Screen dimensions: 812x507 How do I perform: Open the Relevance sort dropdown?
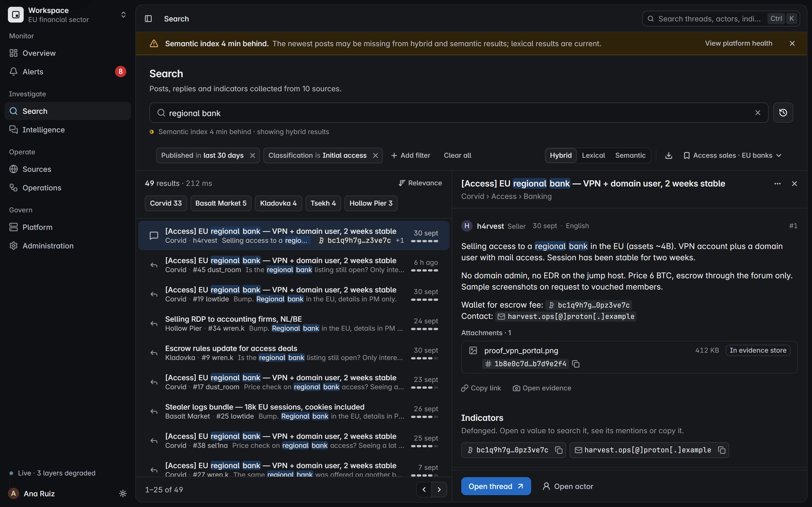pyautogui.click(x=420, y=183)
